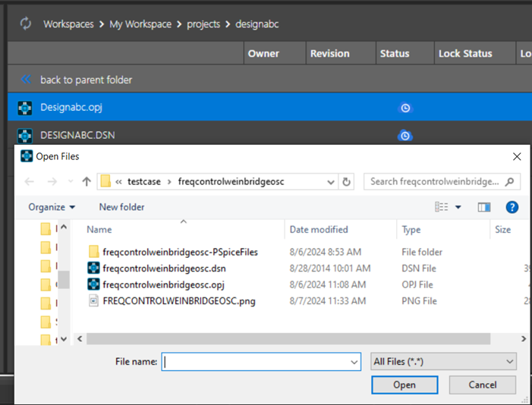The height and width of the screenshot is (405, 532).
Task: Open All Files type filter
Action: click(444, 362)
